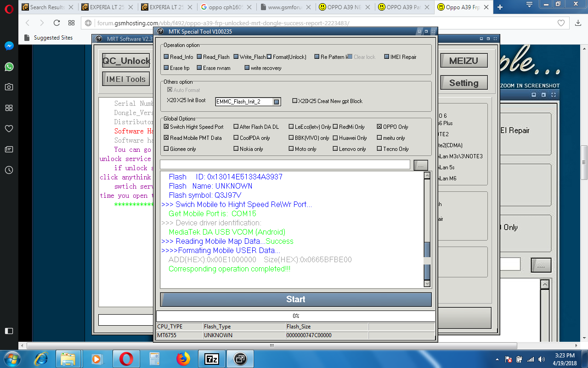
Task: Tick the Format(Unlock) checkbox
Action: tap(269, 57)
